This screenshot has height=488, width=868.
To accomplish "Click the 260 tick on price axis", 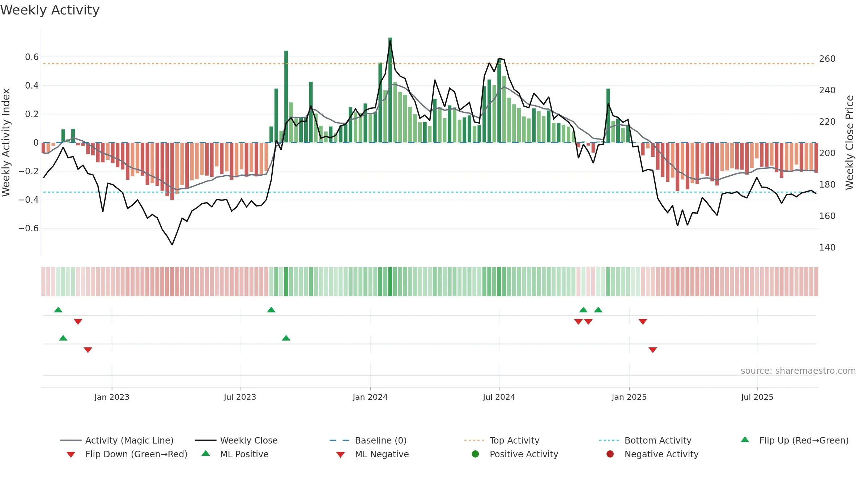I will coord(827,59).
